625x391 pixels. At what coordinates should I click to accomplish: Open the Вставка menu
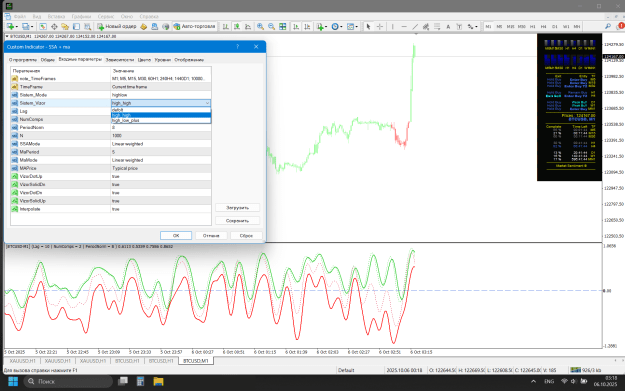[x=56, y=16]
